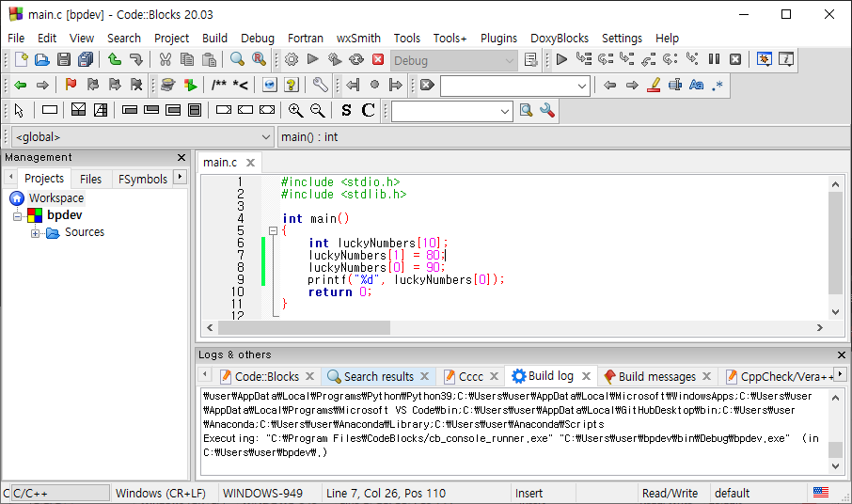Click the Stop debugger icon
The image size is (852, 504).
pyautogui.click(x=735, y=59)
